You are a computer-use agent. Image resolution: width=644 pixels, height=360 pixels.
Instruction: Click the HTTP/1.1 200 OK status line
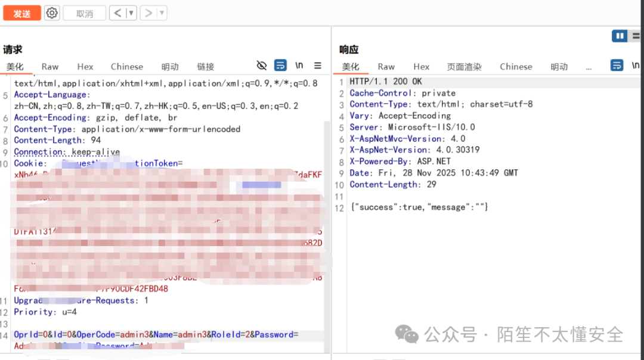point(386,82)
